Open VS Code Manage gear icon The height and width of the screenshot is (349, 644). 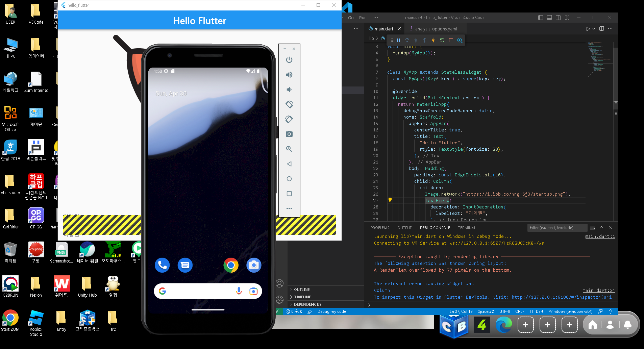[279, 299]
